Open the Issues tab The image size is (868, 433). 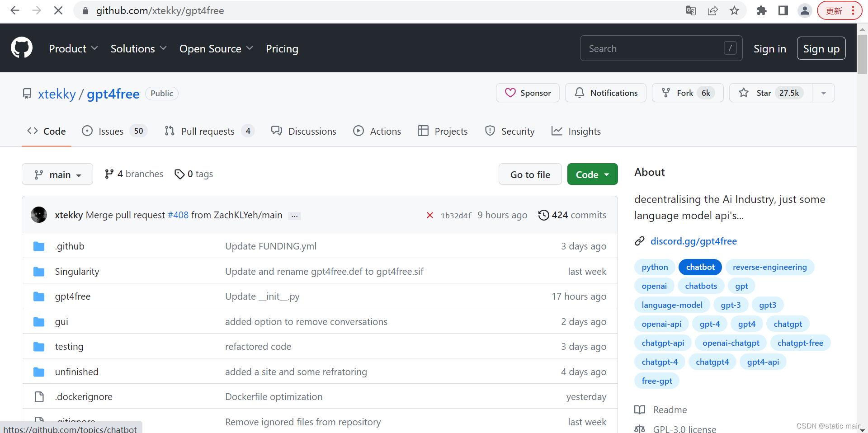[114, 131]
